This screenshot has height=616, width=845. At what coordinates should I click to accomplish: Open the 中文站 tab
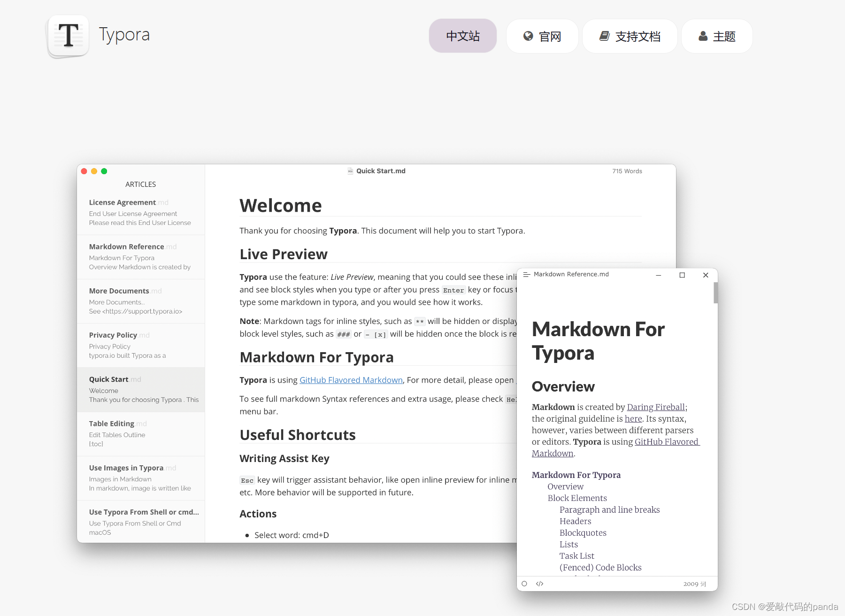(x=463, y=36)
